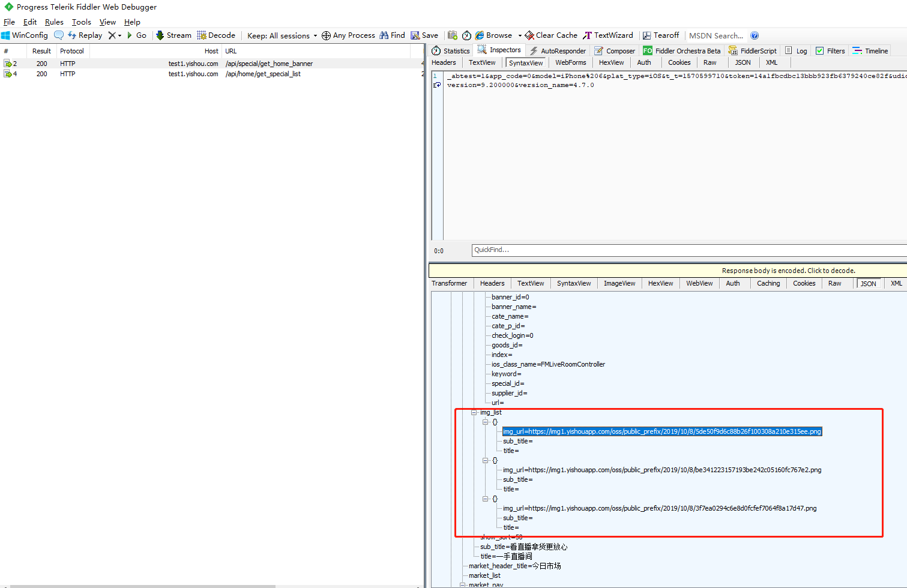
Task: Select request Headers inspector tab
Action: [x=444, y=62]
